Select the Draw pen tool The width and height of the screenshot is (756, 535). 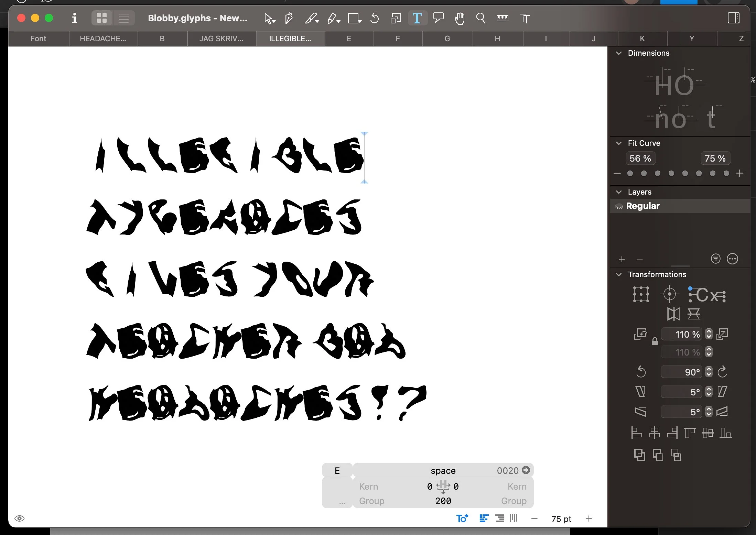point(289,18)
